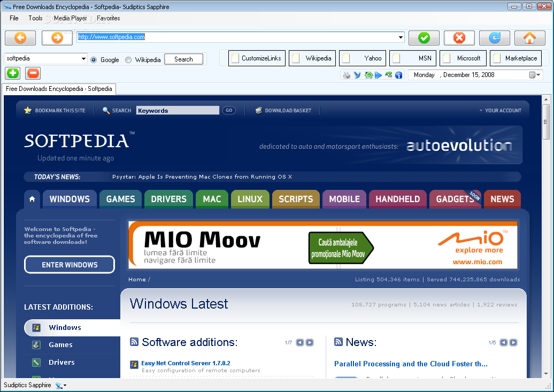Expand the Your Account menu on Softpedia
This screenshot has width=554, height=392.
pos(501,110)
